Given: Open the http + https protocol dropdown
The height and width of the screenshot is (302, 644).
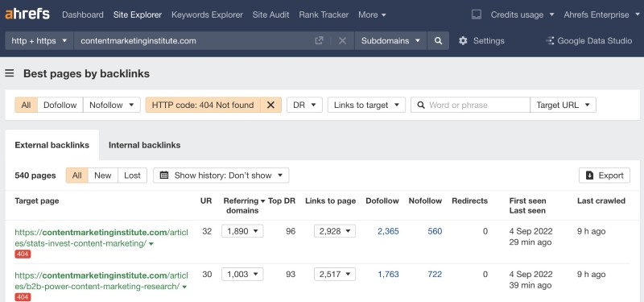Looking at the screenshot, I should [x=39, y=41].
